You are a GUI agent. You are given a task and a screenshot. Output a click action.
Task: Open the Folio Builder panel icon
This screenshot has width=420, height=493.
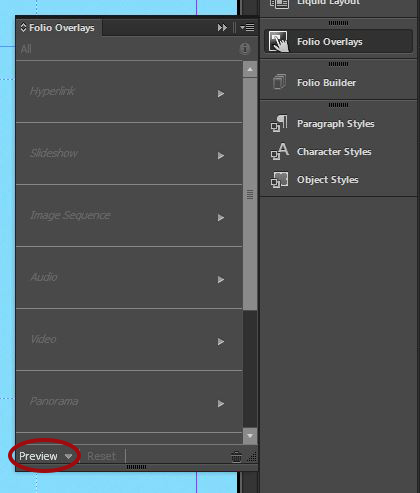279,82
